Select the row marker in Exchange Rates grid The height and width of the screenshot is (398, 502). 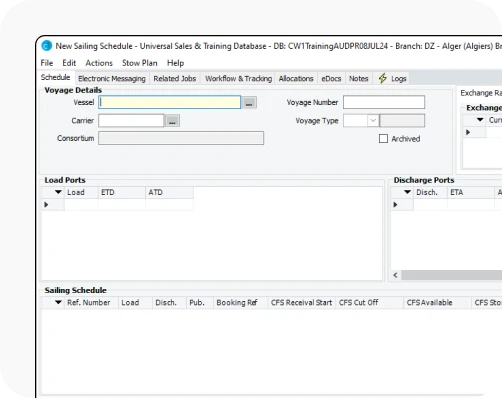(468, 132)
